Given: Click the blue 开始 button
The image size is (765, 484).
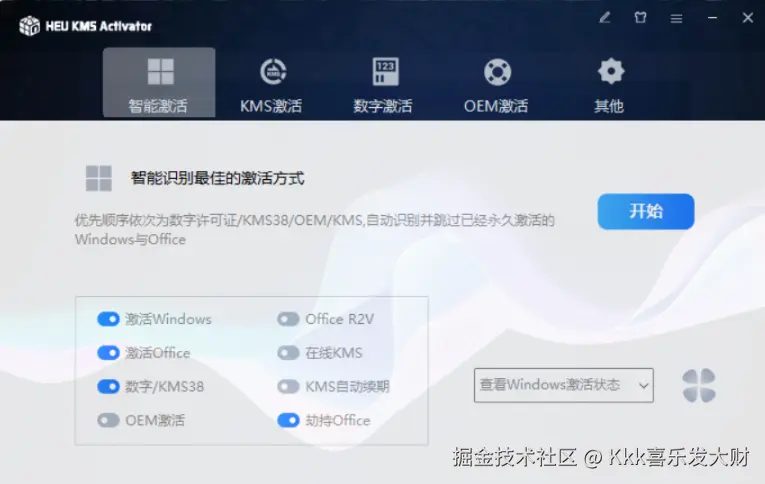Looking at the screenshot, I should pos(646,211).
